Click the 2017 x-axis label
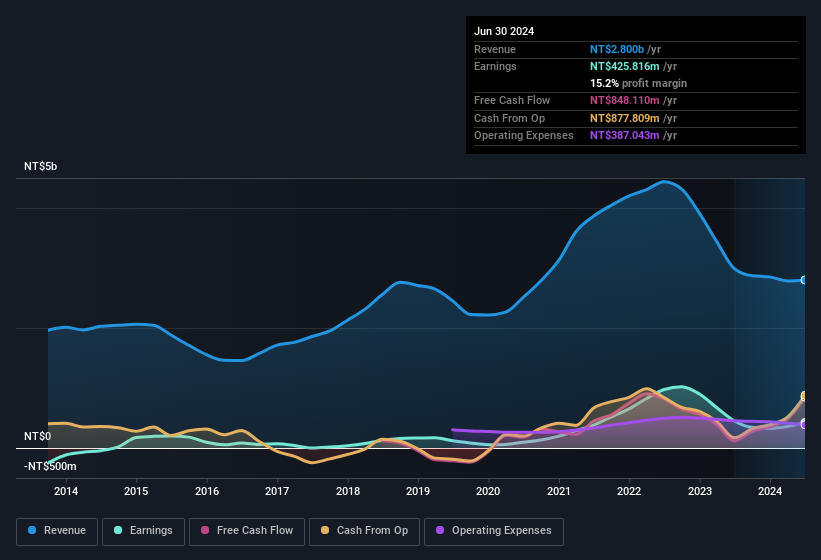The width and height of the screenshot is (821, 560). (x=277, y=491)
